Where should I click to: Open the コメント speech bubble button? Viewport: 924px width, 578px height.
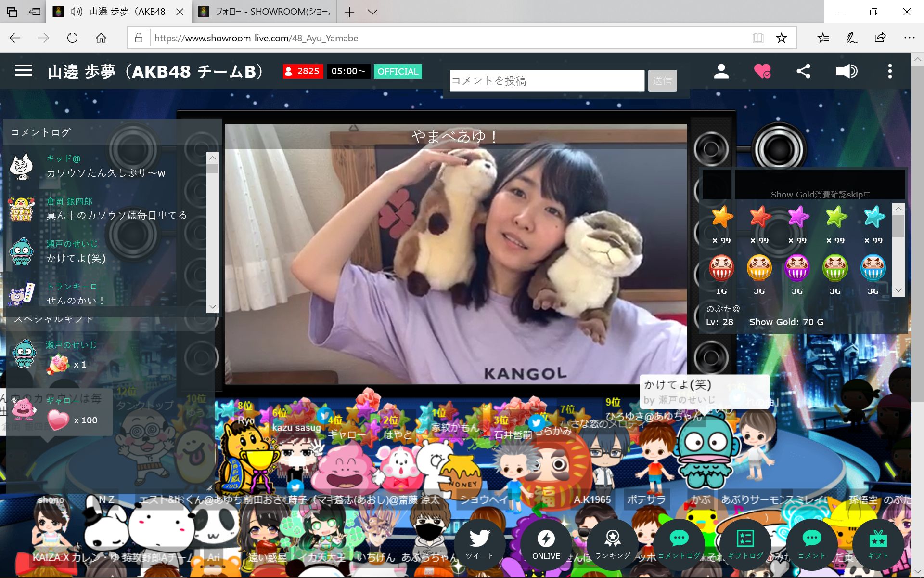[812, 545]
